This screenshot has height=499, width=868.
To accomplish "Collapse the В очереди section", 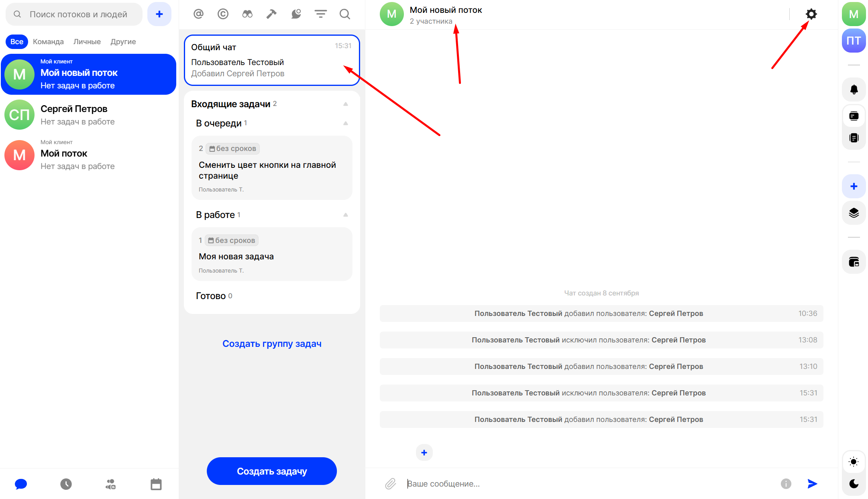I will point(345,123).
